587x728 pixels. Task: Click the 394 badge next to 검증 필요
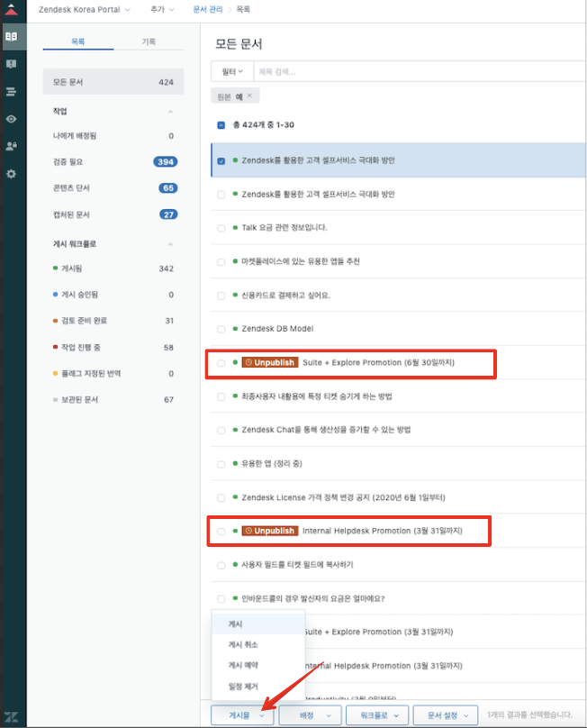(166, 161)
